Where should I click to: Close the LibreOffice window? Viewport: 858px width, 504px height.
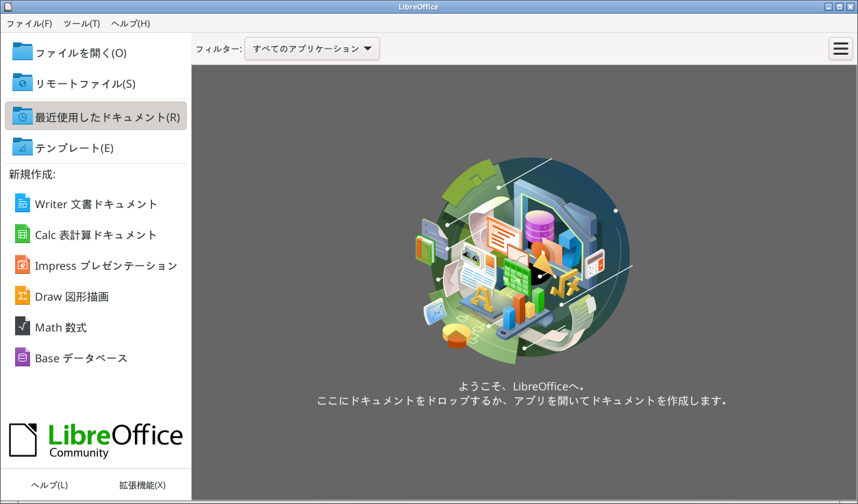[850, 7]
